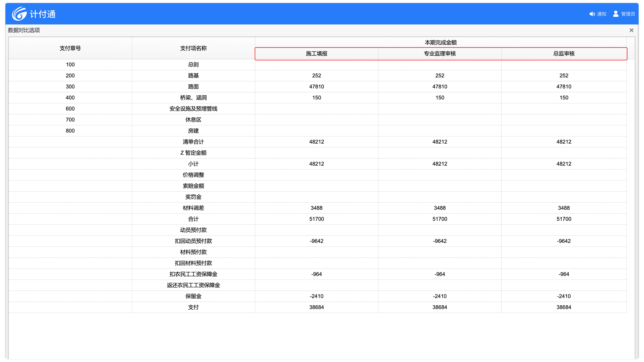This screenshot has height=362, width=644.
Task: Click the 管理员 user avatar icon
Action: (x=616, y=14)
